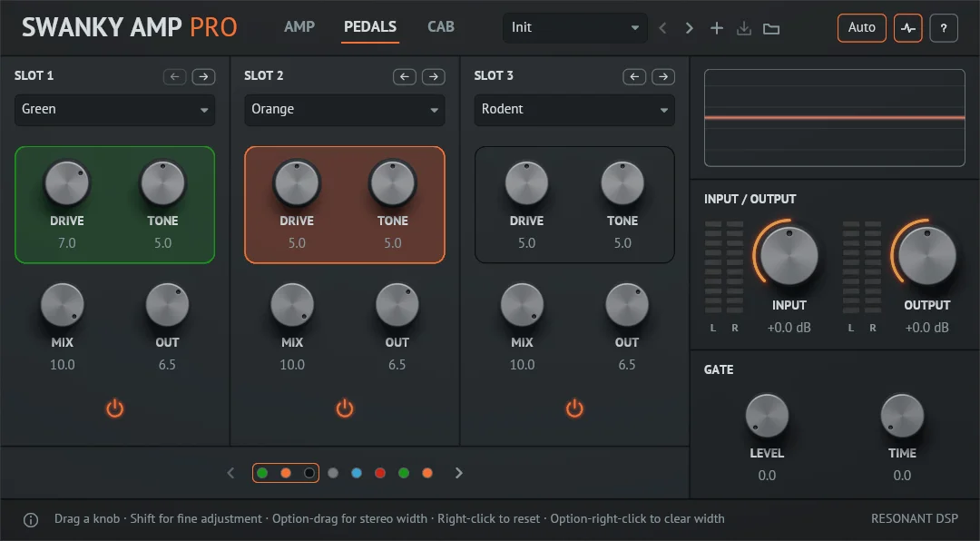The image size is (980, 541).
Task: Click the Slot 2 TONE knob
Action: 393,183
